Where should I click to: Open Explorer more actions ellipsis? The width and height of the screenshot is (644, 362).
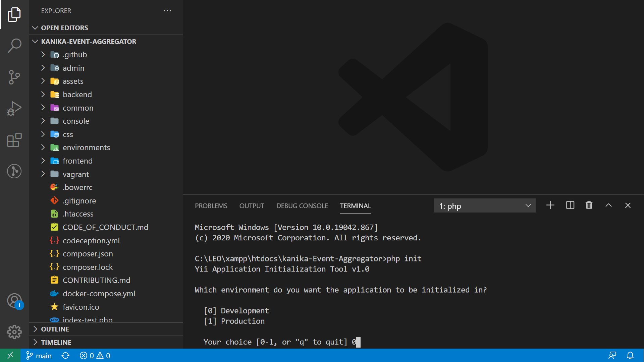click(167, 11)
